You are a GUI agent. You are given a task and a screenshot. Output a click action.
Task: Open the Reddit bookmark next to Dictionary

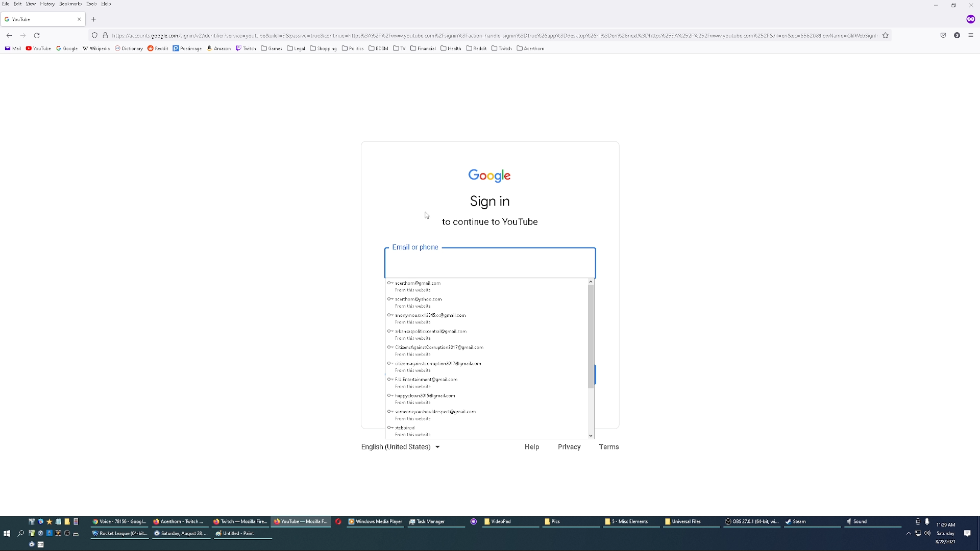pos(158,48)
